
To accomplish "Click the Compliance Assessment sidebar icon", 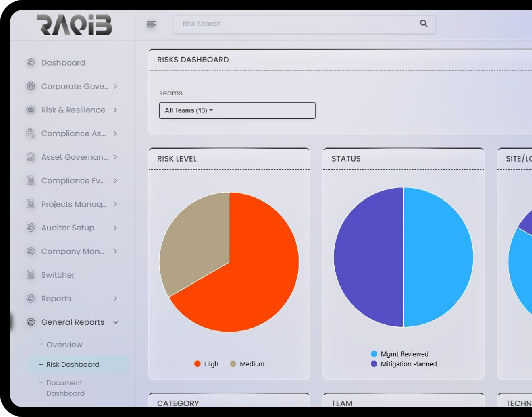I will (x=31, y=134).
